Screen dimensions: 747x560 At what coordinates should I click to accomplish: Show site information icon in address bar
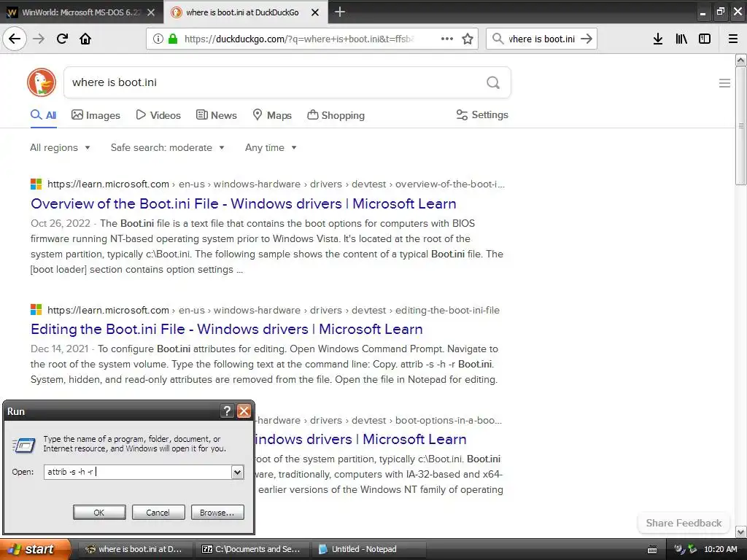tap(158, 39)
